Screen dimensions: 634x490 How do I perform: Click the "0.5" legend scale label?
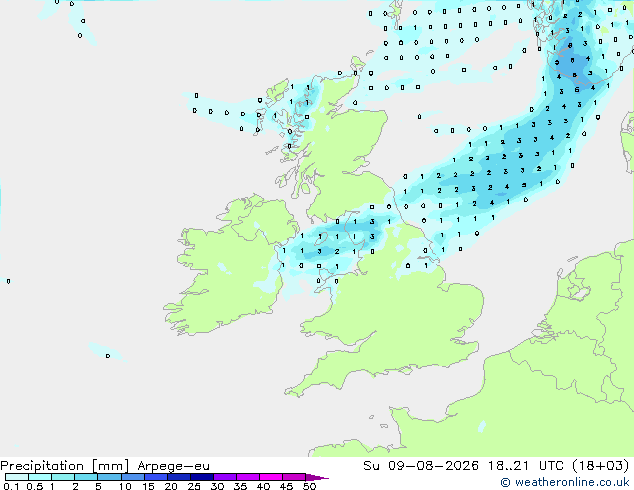coord(34,486)
